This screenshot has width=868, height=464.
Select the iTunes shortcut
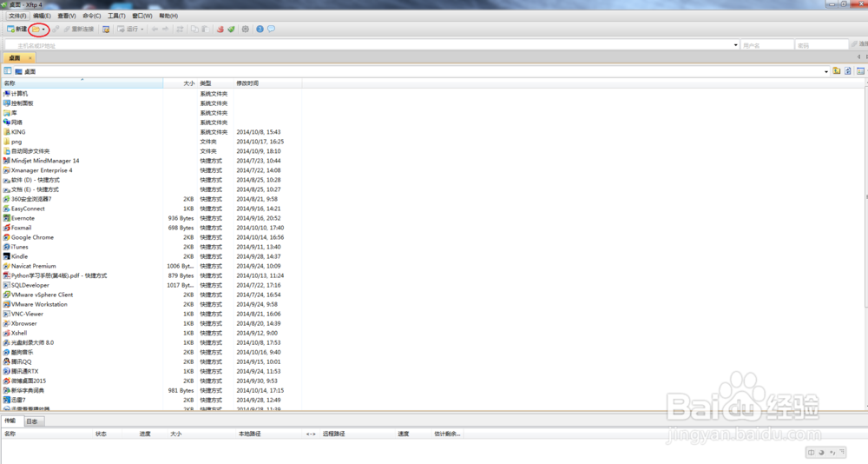(16, 247)
